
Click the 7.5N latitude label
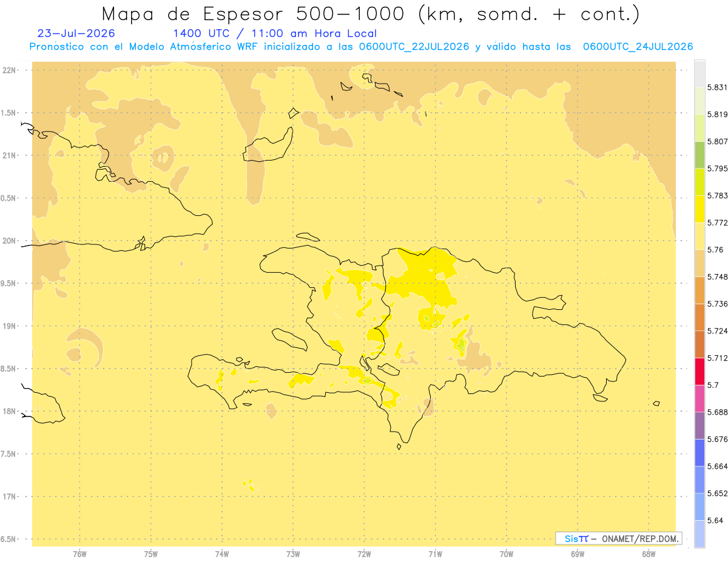point(9,454)
